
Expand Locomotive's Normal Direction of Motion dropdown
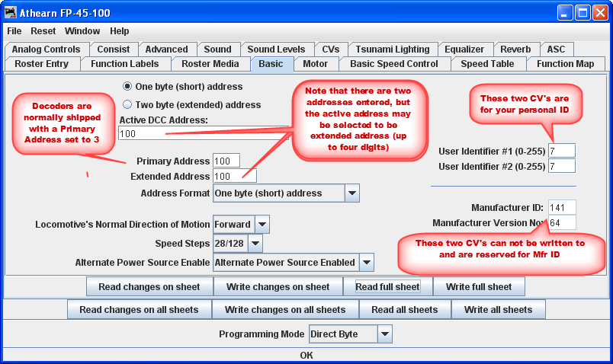(x=262, y=225)
